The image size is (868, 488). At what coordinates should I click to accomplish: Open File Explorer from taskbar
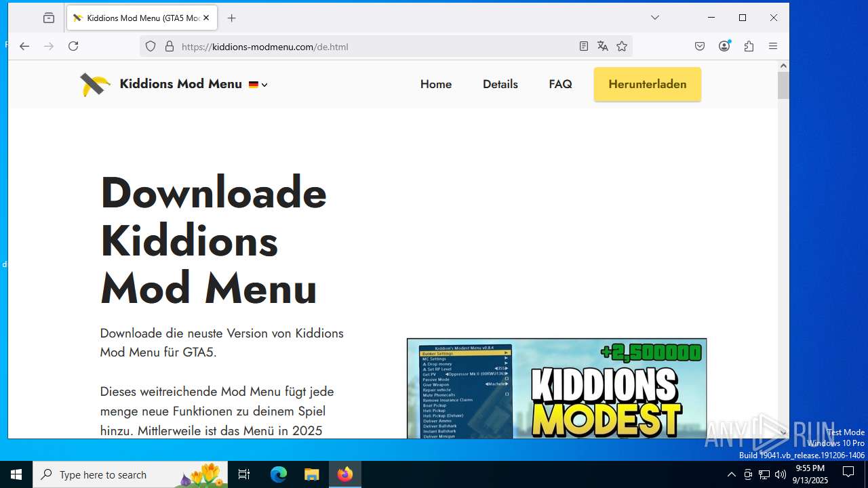(x=311, y=474)
